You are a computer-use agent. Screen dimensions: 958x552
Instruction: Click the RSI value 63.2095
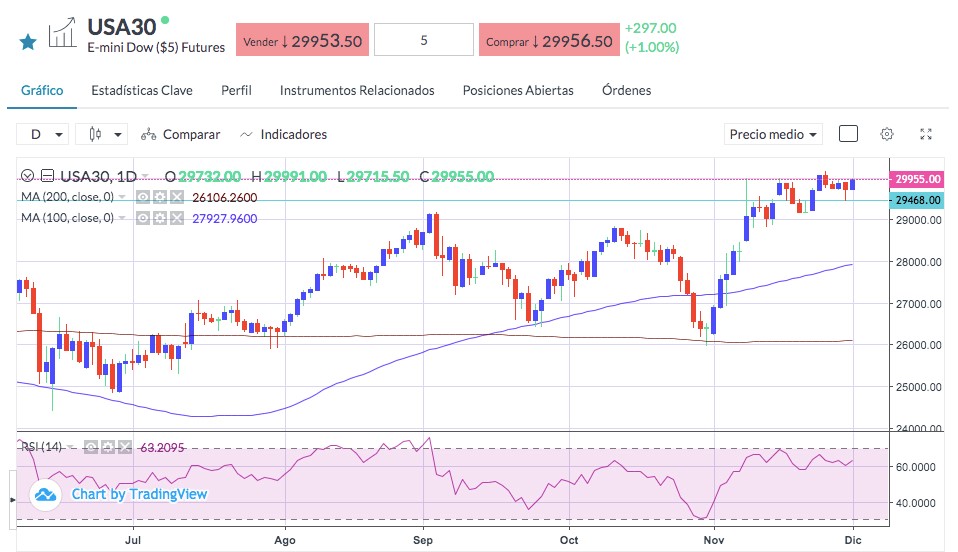(x=162, y=447)
